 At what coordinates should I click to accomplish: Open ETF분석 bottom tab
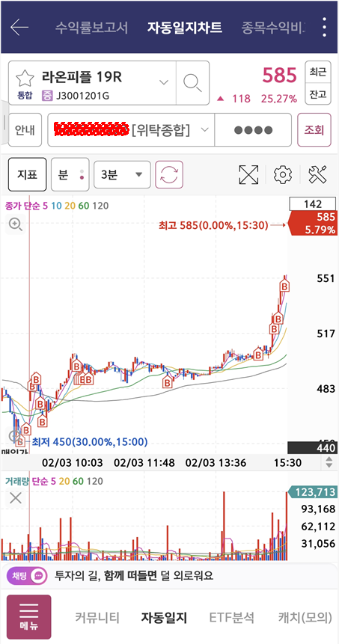(231, 617)
